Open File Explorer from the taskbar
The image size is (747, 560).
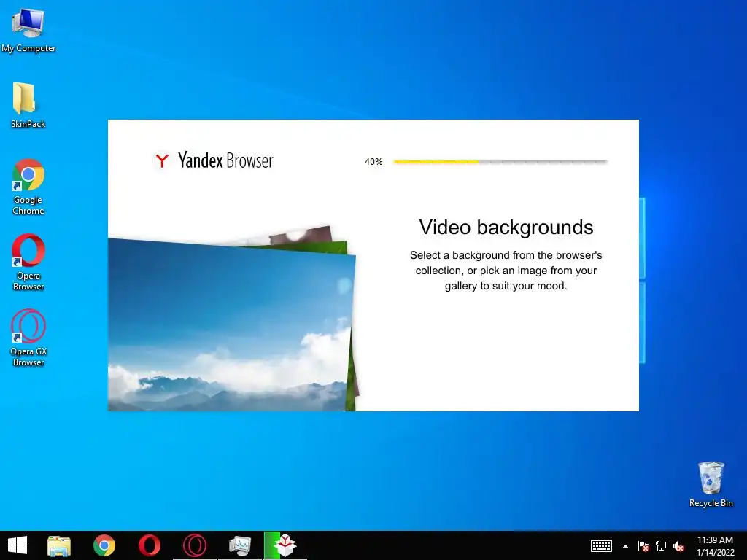(59, 545)
